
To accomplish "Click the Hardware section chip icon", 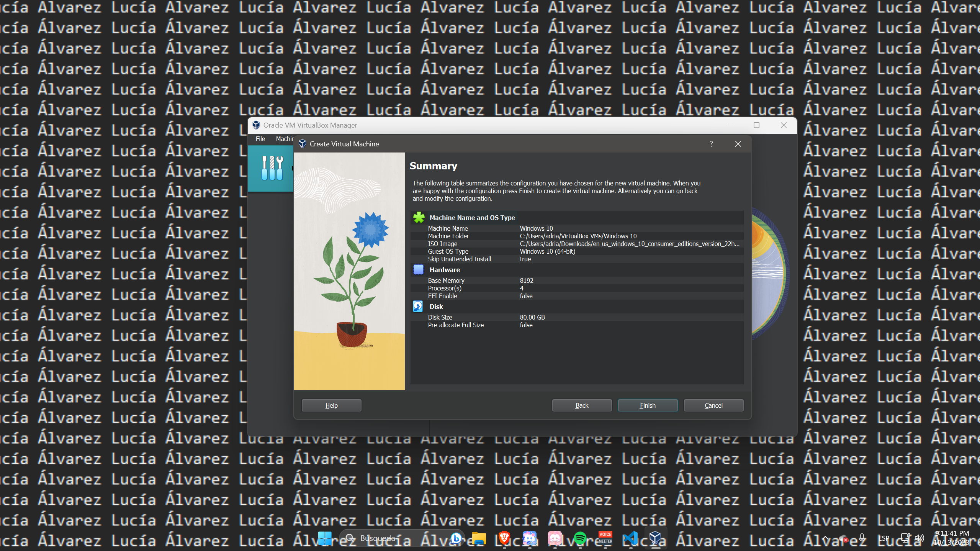I will click(419, 270).
